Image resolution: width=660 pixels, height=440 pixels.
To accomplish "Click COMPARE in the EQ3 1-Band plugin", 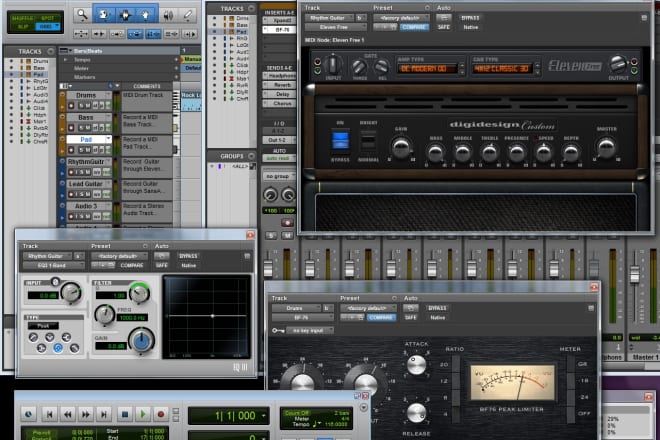I will (132, 266).
